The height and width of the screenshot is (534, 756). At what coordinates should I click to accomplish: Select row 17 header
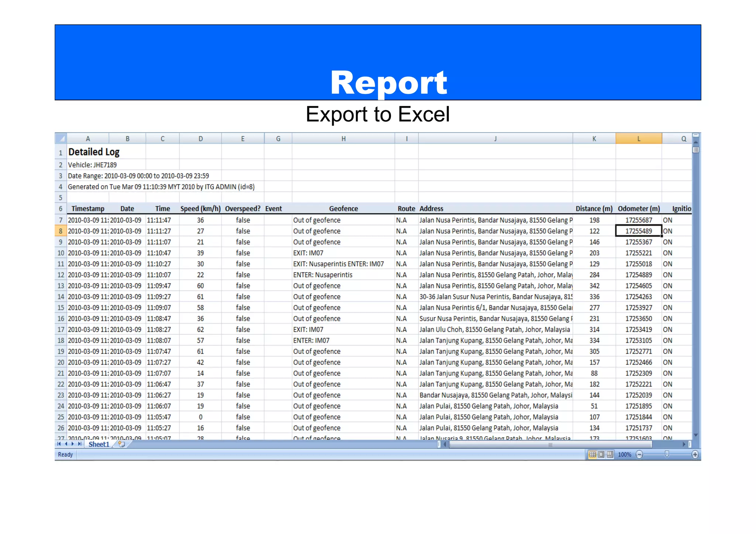[x=61, y=330]
